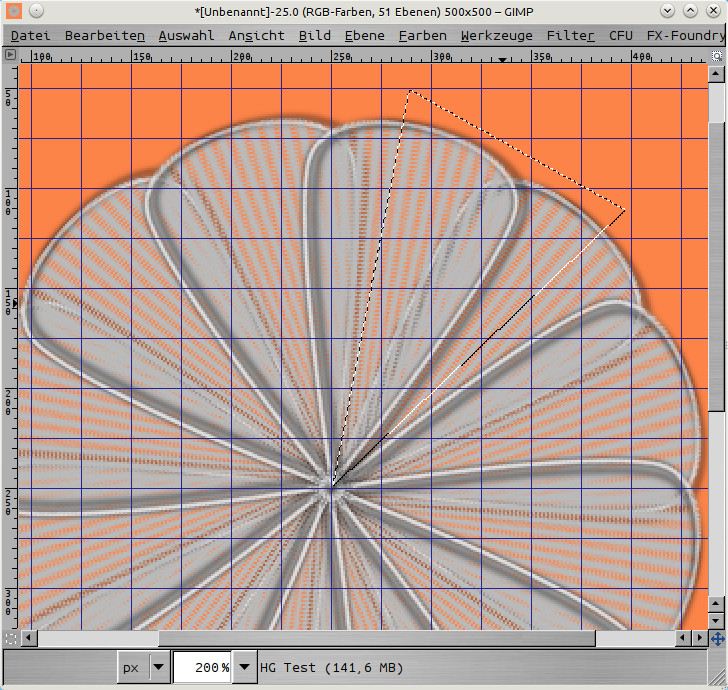Open the image menu button at ruler origin
Image resolution: width=728 pixels, height=690 pixels.
click(10, 56)
